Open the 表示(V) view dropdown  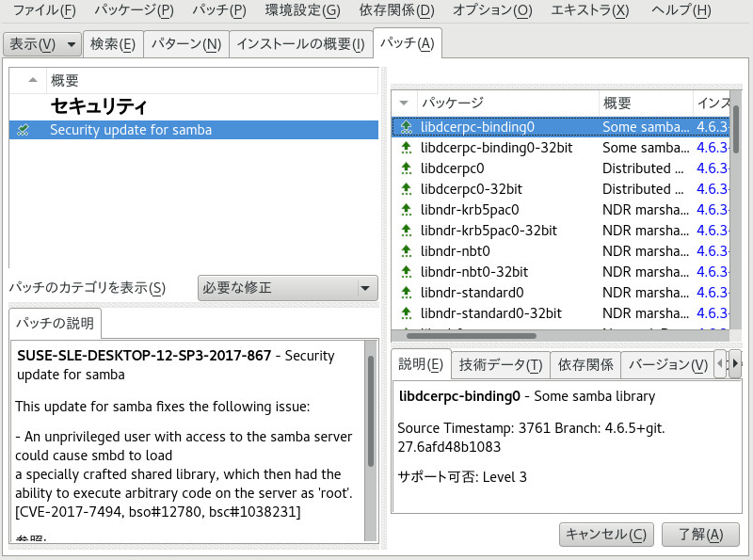[x=42, y=44]
